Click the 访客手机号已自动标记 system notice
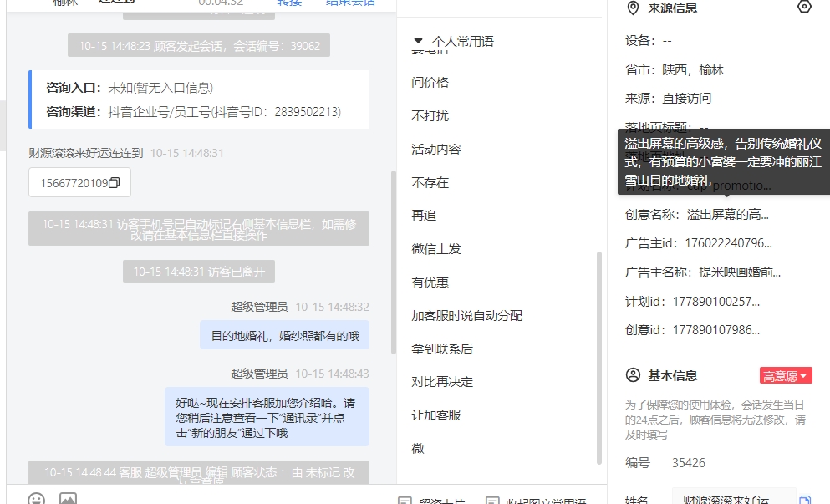The height and width of the screenshot is (504, 830). pyautogui.click(x=199, y=229)
